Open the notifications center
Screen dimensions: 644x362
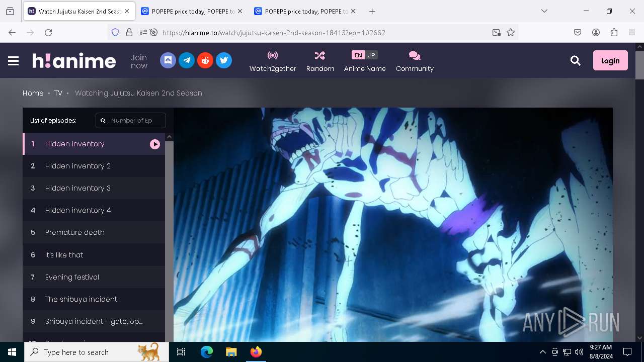click(x=627, y=352)
